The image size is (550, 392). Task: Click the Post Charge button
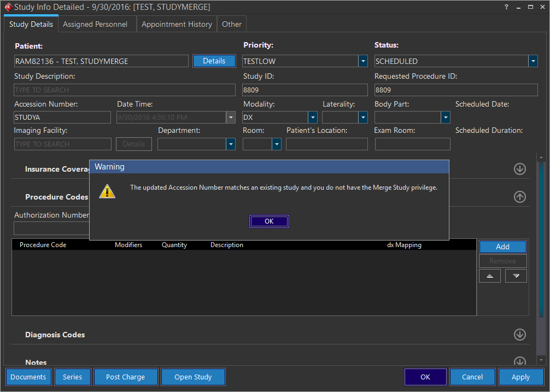click(x=125, y=377)
